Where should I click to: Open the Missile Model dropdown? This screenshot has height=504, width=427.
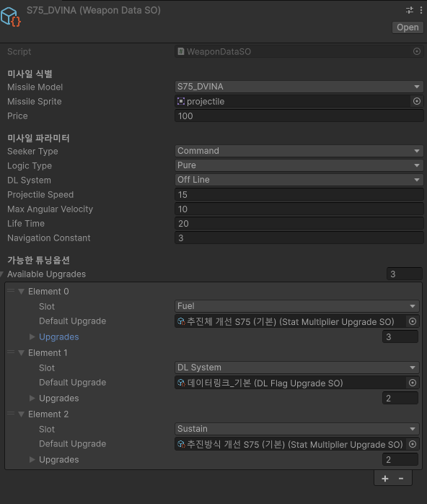point(299,87)
